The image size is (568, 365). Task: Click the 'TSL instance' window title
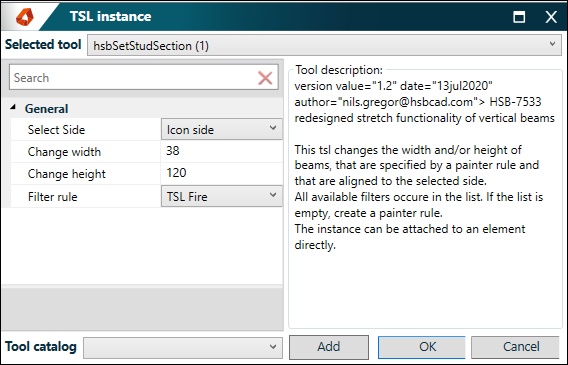click(110, 16)
